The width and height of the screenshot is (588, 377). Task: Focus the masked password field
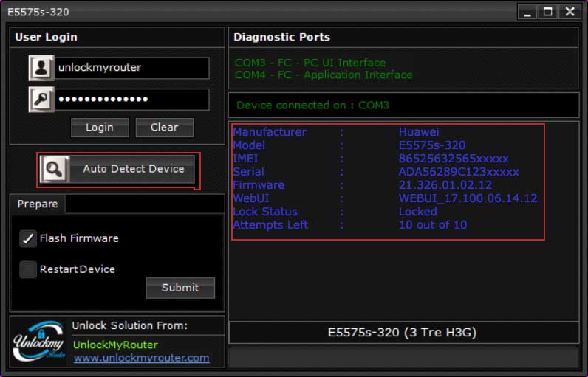[132, 99]
